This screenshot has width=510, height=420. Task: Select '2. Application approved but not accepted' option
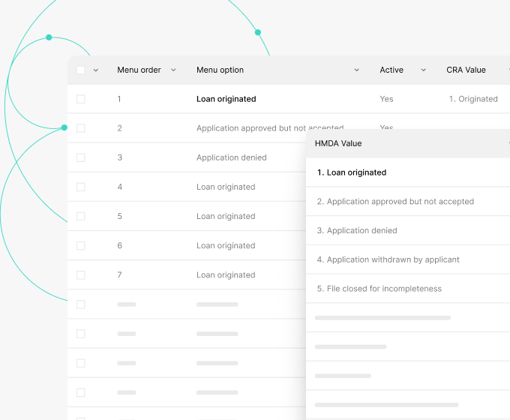pos(395,202)
